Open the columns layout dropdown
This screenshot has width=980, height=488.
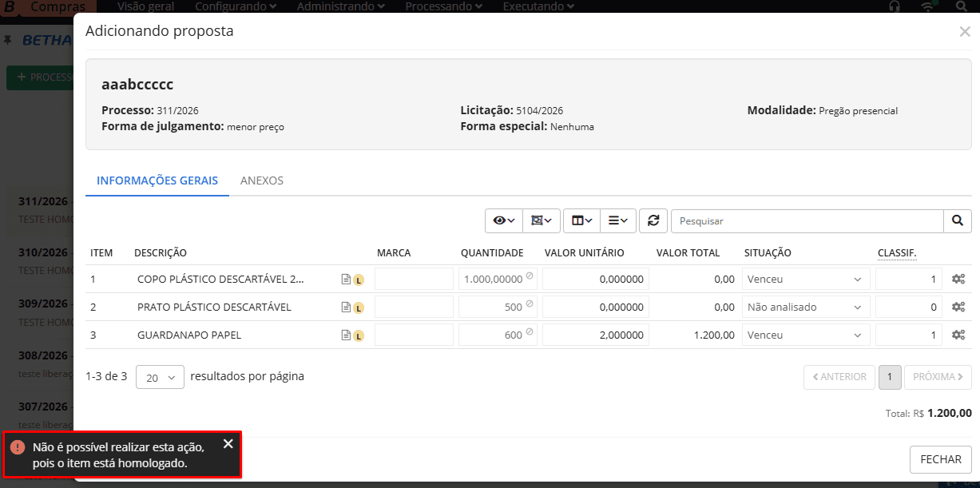[581, 220]
